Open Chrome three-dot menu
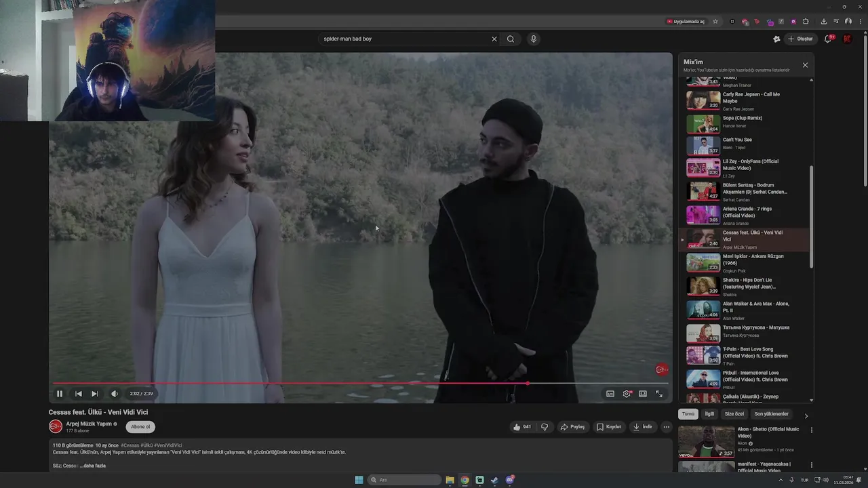The image size is (868, 488). pyautogui.click(x=860, y=22)
